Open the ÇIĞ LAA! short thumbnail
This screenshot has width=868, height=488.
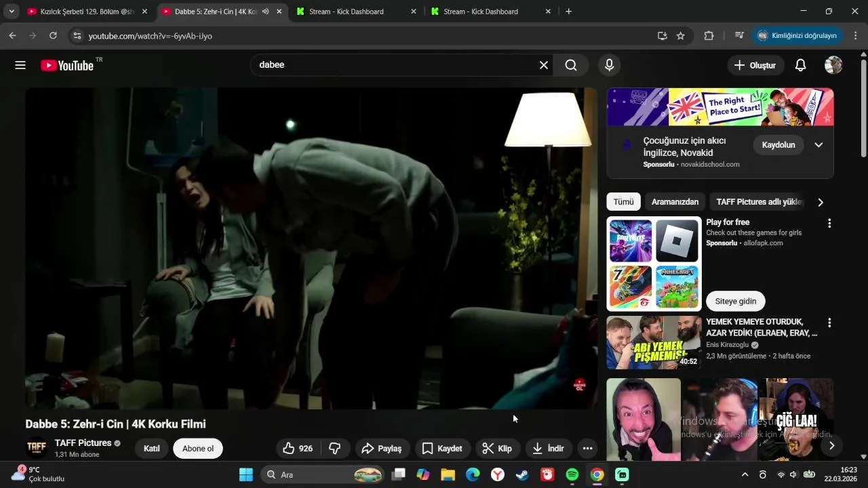[796, 420]
